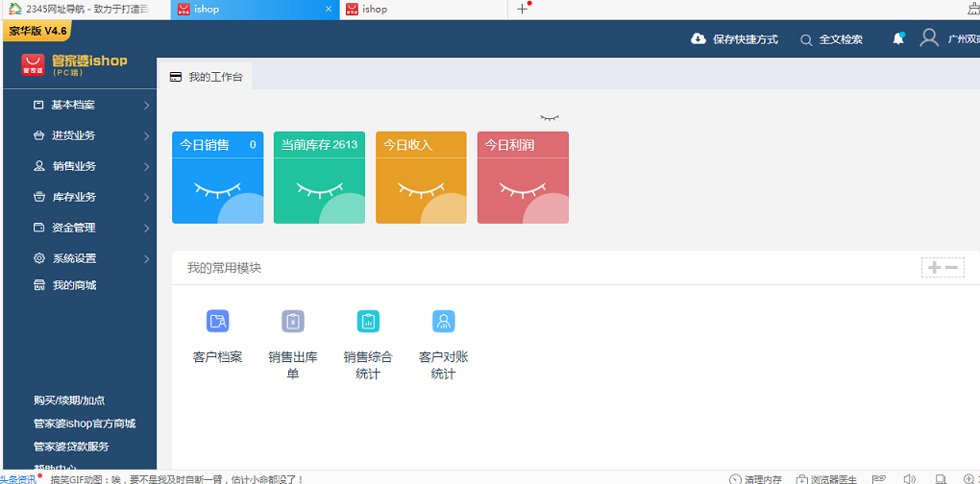Image resolution: width=980 pixels, height=484 pixels.
Task: Open the 客户档案 module icon
Action: pyautogui.click(x=217, y=322)
